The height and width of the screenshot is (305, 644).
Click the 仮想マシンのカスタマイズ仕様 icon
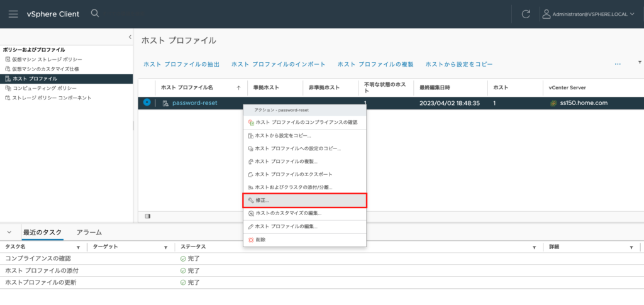tap(8, 69)
